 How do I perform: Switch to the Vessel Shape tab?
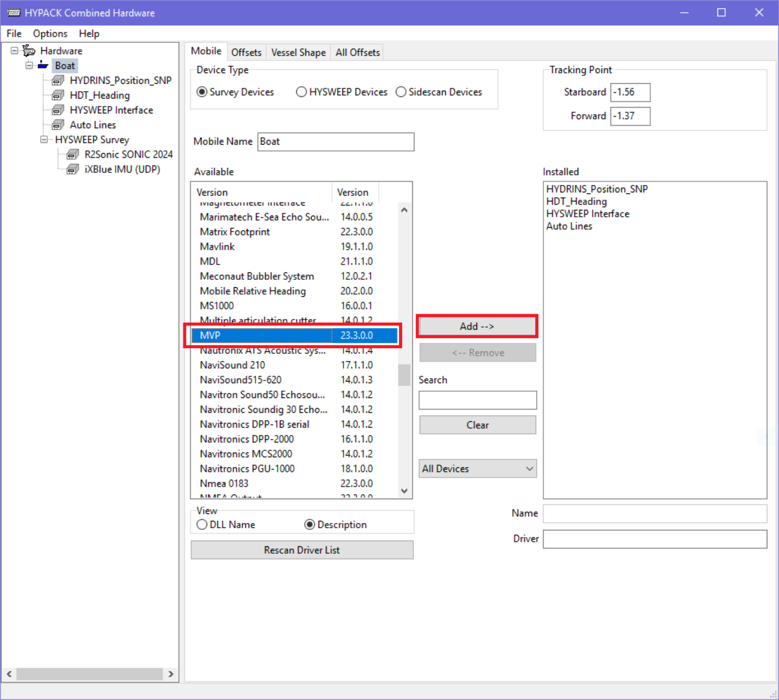pos(298,52)
